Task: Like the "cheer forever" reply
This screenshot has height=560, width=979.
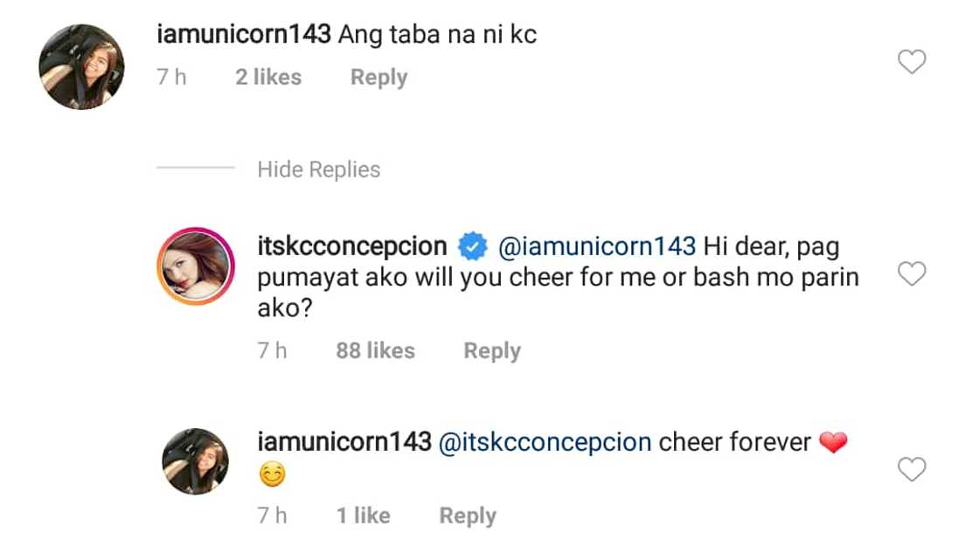Action: 912,471
